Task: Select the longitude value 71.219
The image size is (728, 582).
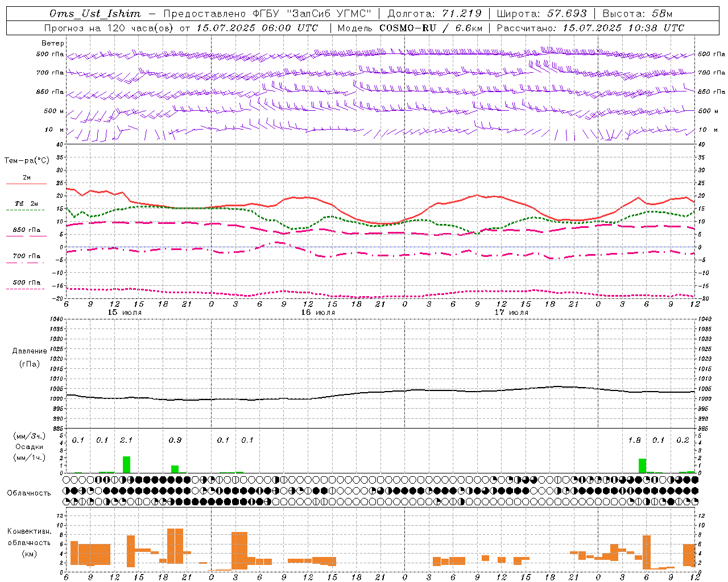Action: 462,14
